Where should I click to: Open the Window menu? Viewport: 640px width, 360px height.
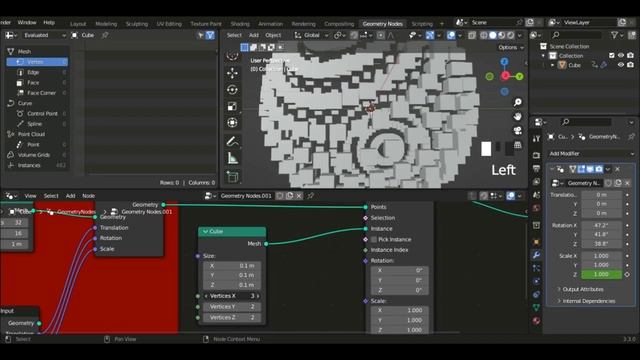27,22
